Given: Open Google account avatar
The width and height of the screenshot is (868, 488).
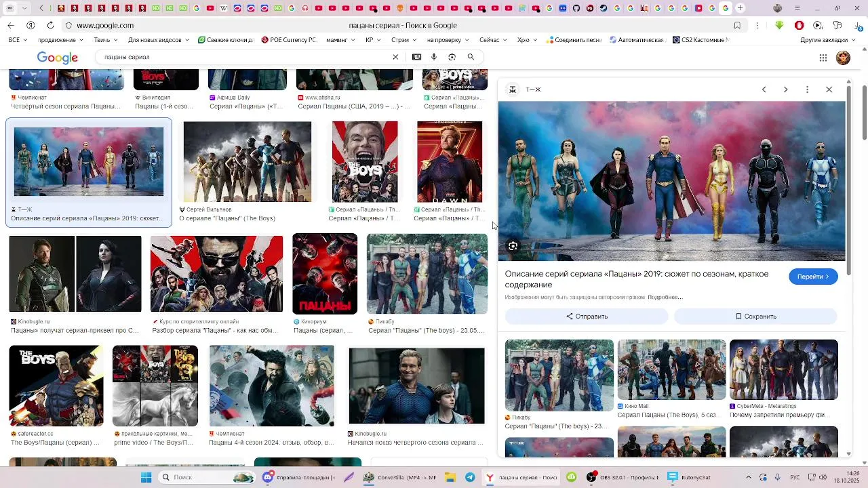Looking at the screenshot, I should [x=843, y=58].
